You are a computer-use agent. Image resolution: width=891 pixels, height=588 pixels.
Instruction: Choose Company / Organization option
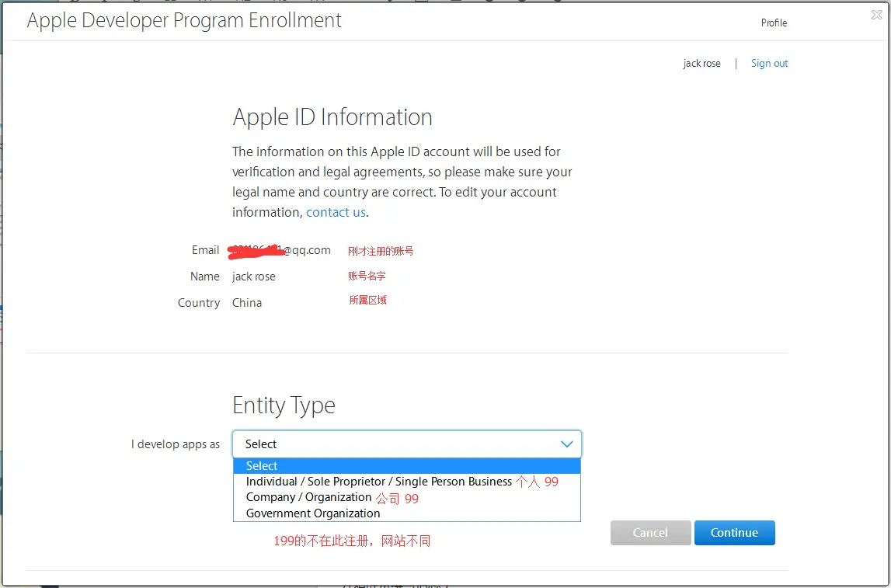point(407,498)
